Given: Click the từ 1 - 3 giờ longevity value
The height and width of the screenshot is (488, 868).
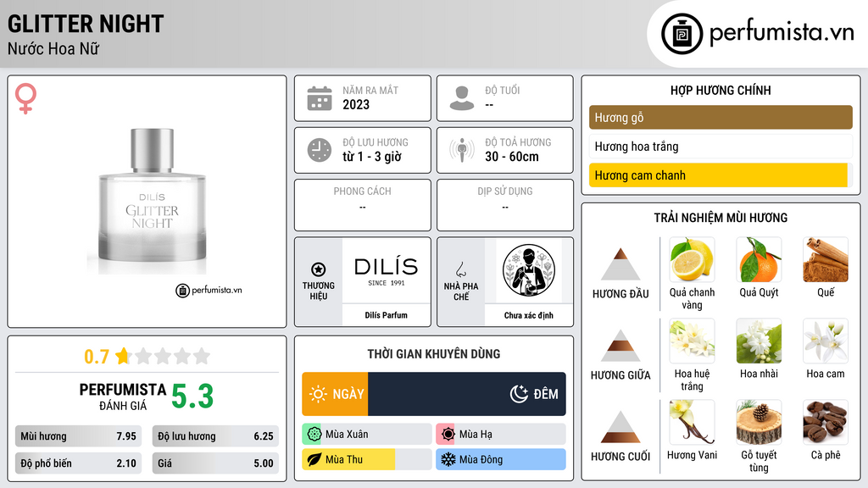Looking at the screenshot, I should coord(372,157).
